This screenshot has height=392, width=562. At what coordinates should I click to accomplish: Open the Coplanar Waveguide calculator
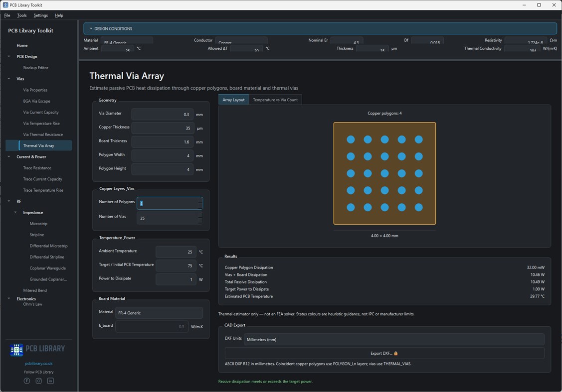tap(48, 268)
